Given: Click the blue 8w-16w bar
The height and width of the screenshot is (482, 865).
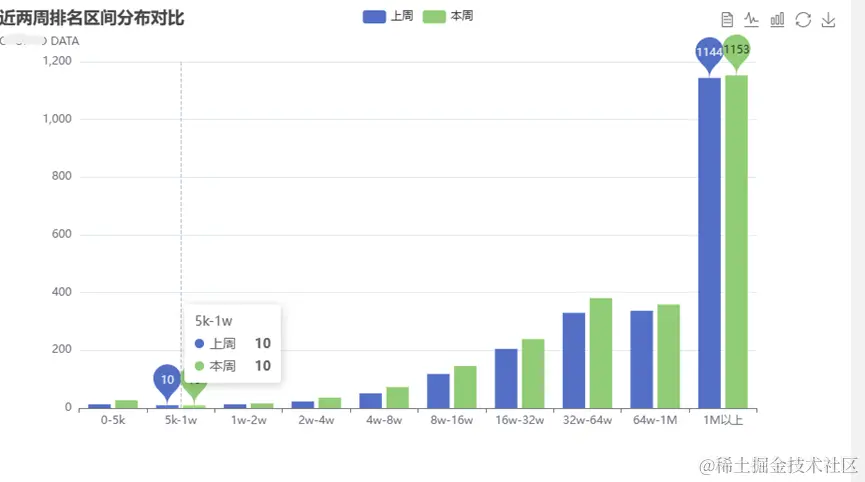Looking at the screenshot, I should tap(438, 391).
